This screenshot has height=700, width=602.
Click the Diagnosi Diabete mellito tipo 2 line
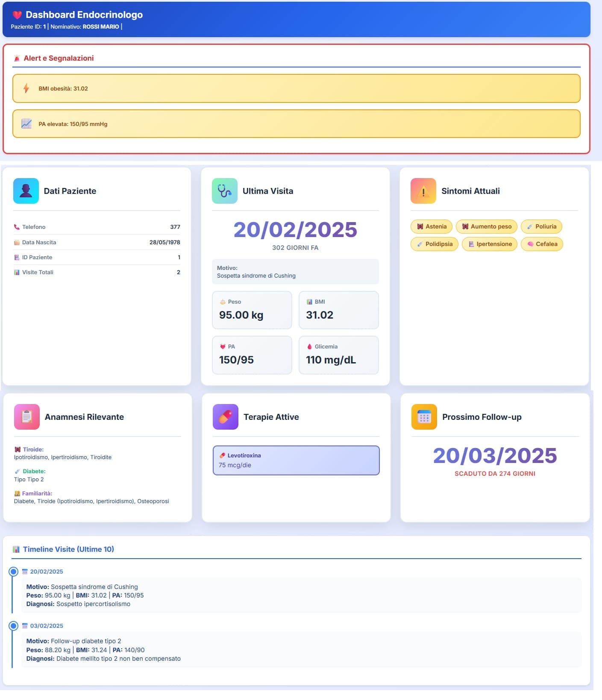click(x=103, y=659)
